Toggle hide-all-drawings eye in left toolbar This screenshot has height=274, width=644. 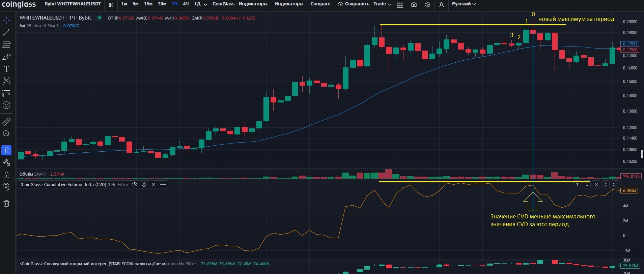6,186
